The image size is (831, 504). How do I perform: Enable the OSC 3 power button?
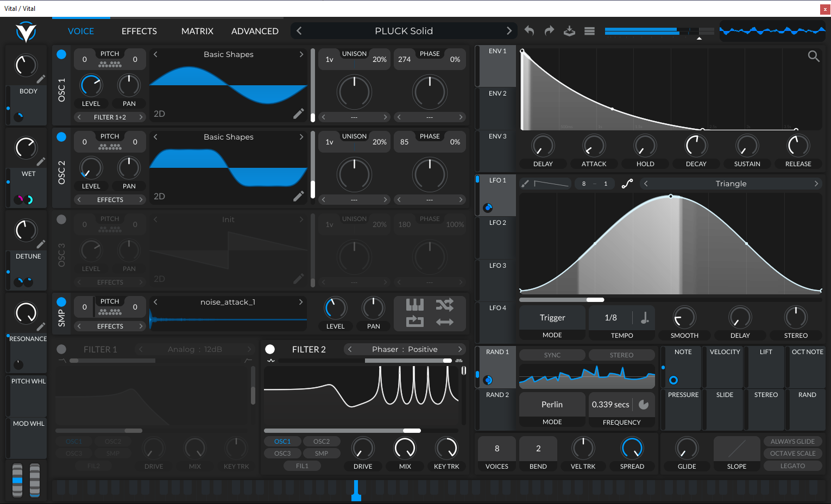61,219
